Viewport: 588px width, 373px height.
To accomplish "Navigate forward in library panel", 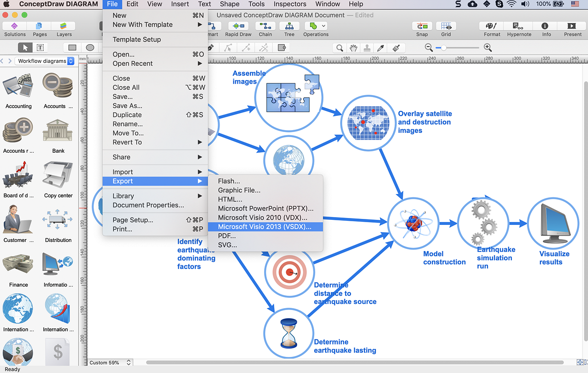I will click(x=10, y=61).
